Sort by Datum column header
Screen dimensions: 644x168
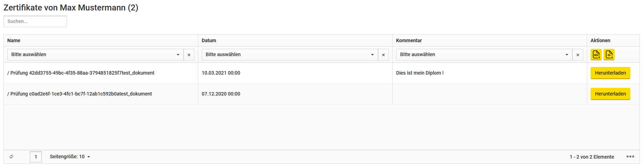tap(209, 40)
